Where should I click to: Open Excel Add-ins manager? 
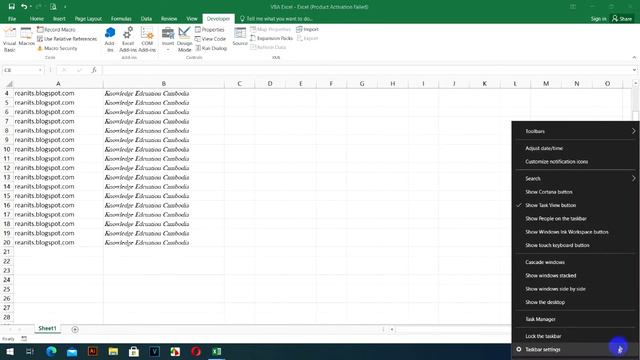(x=128, y=39)
